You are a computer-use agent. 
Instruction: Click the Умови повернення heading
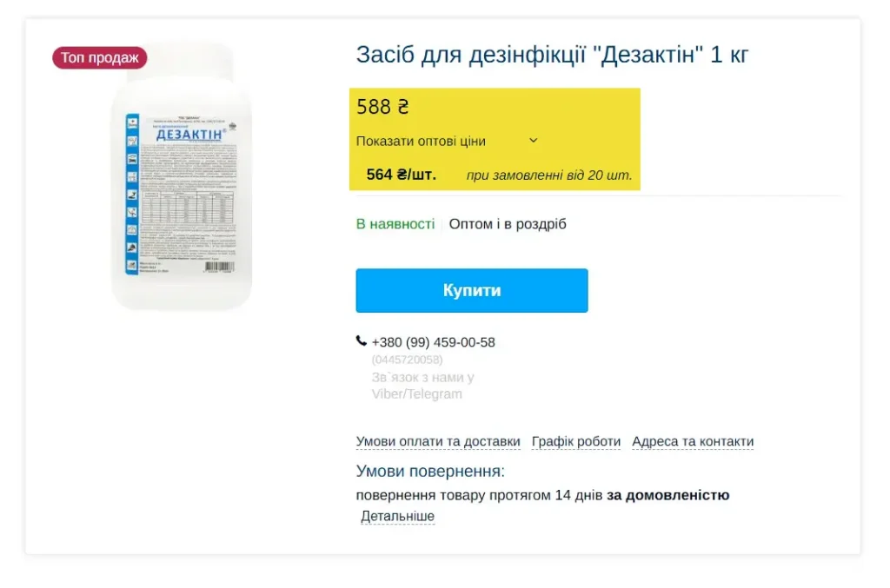click(x=430, y=472)
